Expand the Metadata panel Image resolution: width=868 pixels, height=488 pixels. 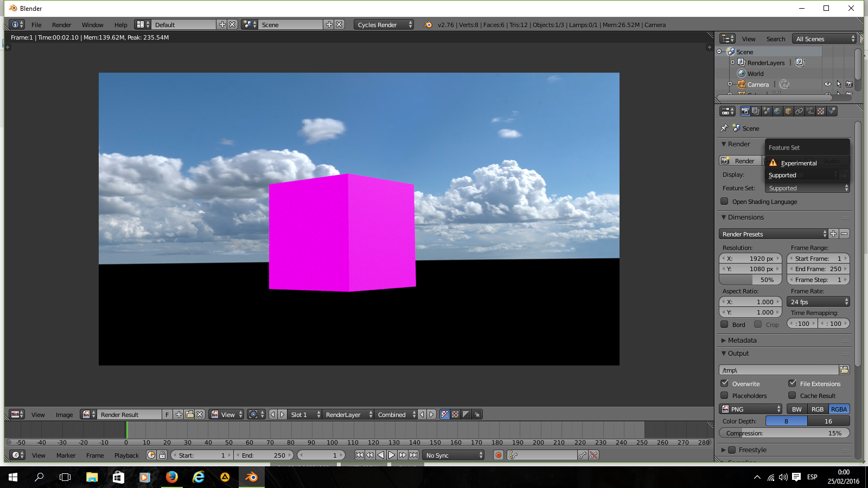742,341
